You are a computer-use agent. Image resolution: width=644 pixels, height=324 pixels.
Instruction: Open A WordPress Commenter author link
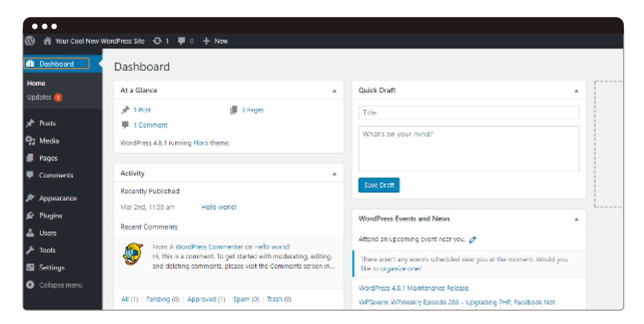coord(206,247)
